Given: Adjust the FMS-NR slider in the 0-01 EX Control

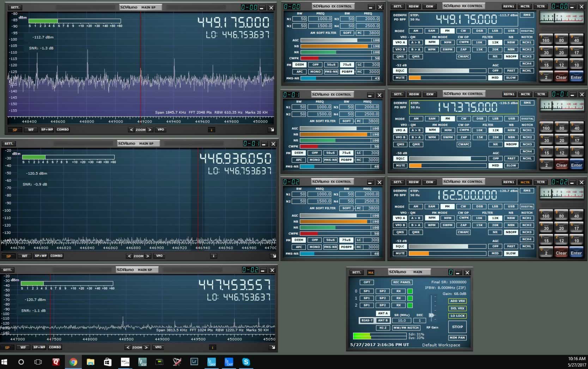Looking at the screenshot, I should click(x=336, y=167).
